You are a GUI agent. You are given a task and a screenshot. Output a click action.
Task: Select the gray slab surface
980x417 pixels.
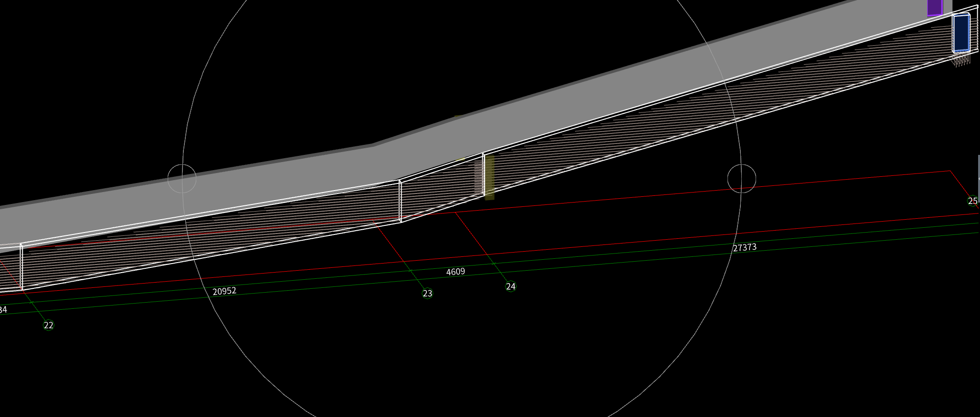476,133
